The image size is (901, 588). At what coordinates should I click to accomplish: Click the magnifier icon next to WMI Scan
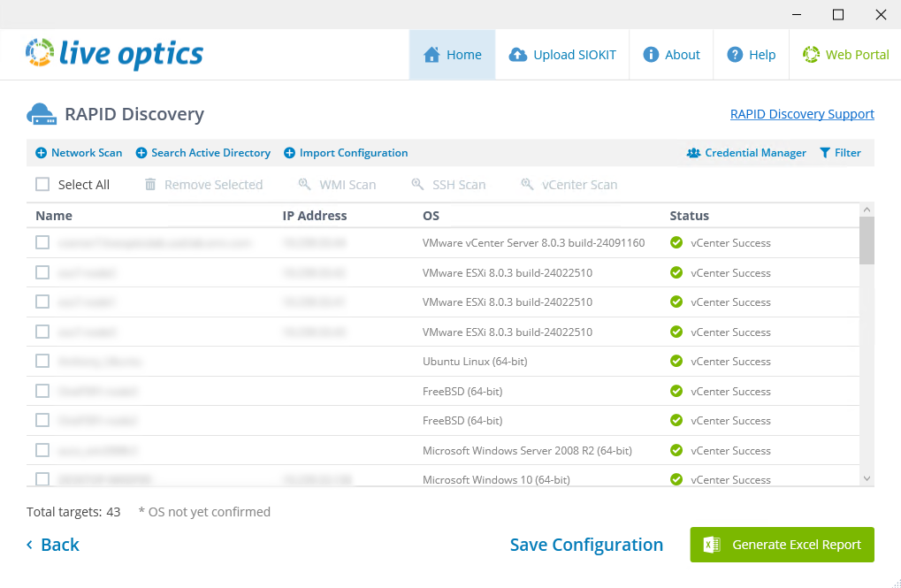point(306,184)
